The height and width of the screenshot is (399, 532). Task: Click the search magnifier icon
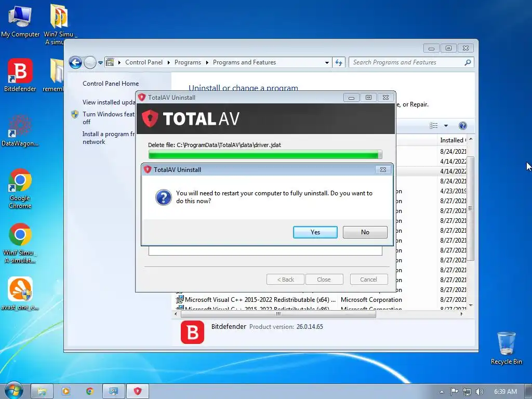coord(468,62)
